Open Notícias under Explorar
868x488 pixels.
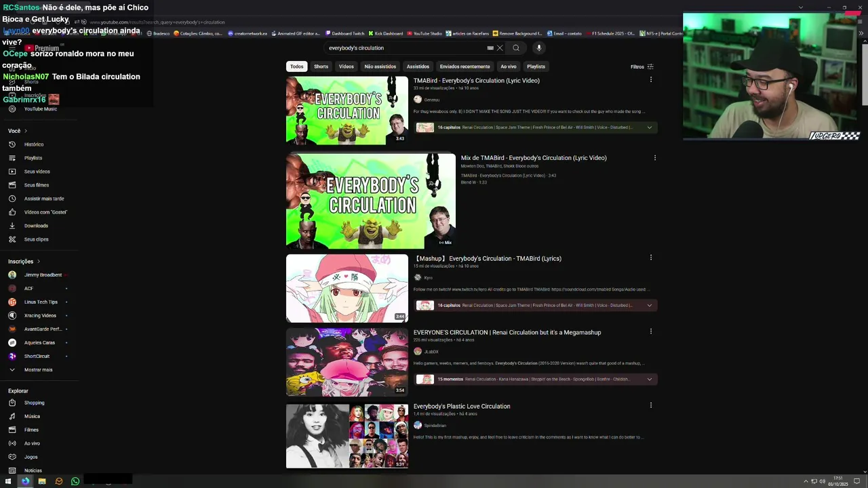33,470
